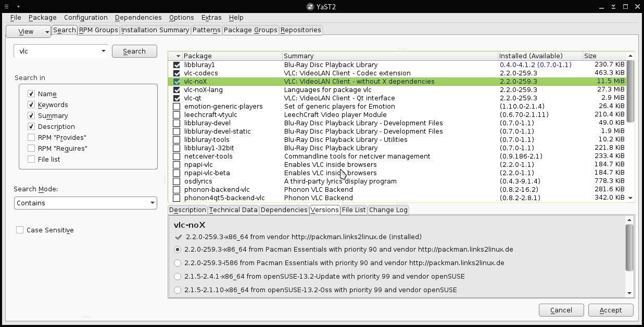
Task: Switch to the Installation Summary tab
Action: coord(155,30)
